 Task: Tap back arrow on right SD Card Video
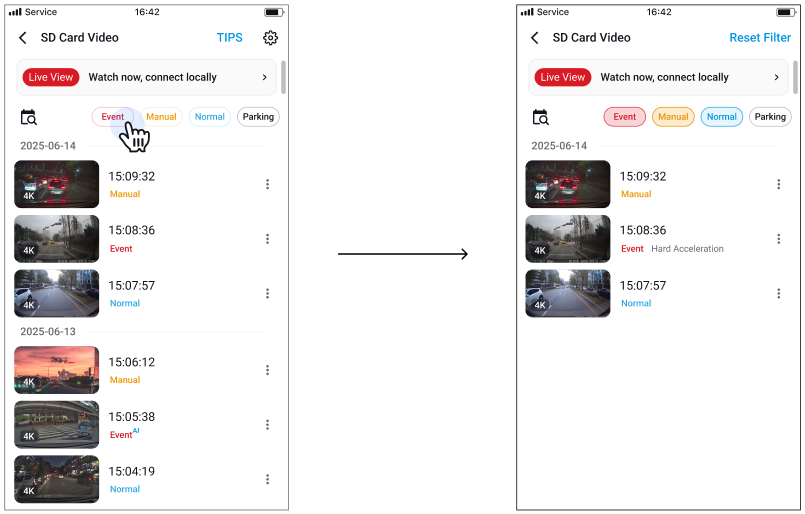534,37
